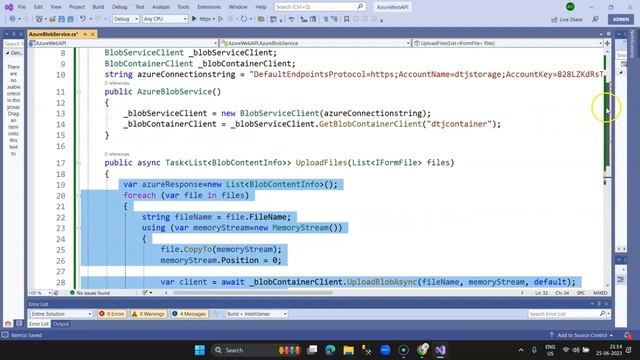Close the AzureBlobService.cs tab
Screen dimensions: 640x360
(x=93, y=34)
